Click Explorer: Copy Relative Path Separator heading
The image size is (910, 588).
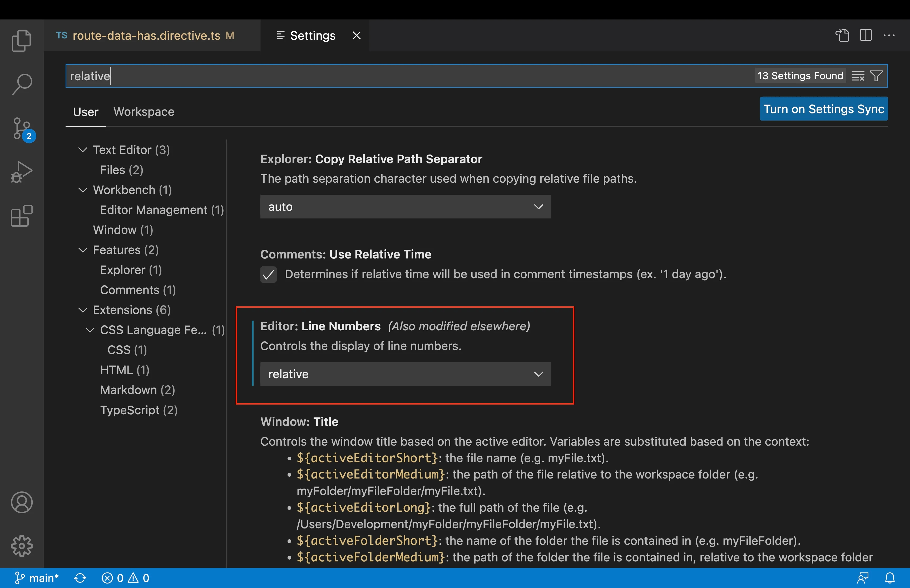click(x=371, y=159)
